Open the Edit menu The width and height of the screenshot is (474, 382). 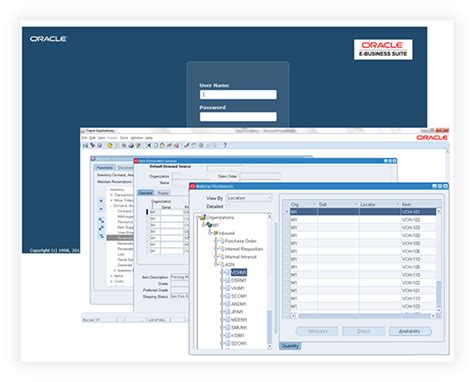(x=92, y=138)
